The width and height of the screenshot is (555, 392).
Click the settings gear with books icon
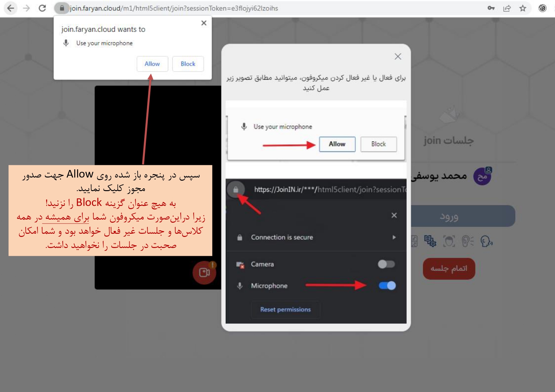(430, 241)
